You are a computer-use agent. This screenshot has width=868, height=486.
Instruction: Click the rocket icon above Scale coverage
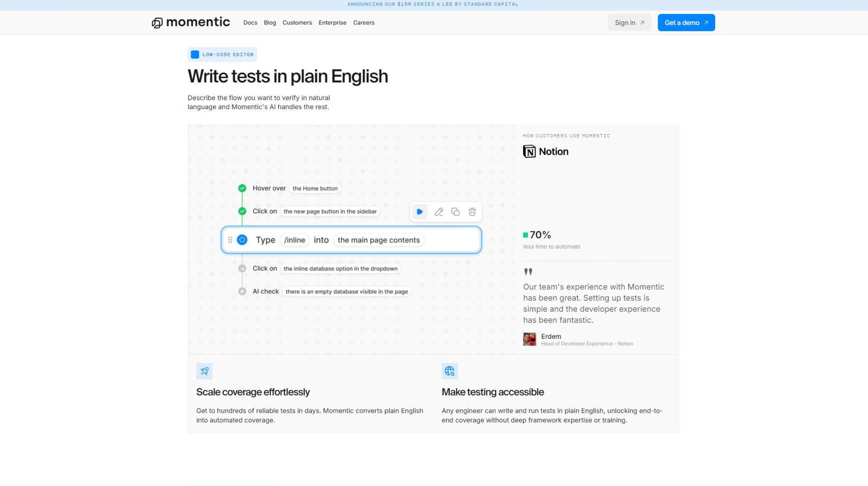pyautogui.click(x=204, y=371)
